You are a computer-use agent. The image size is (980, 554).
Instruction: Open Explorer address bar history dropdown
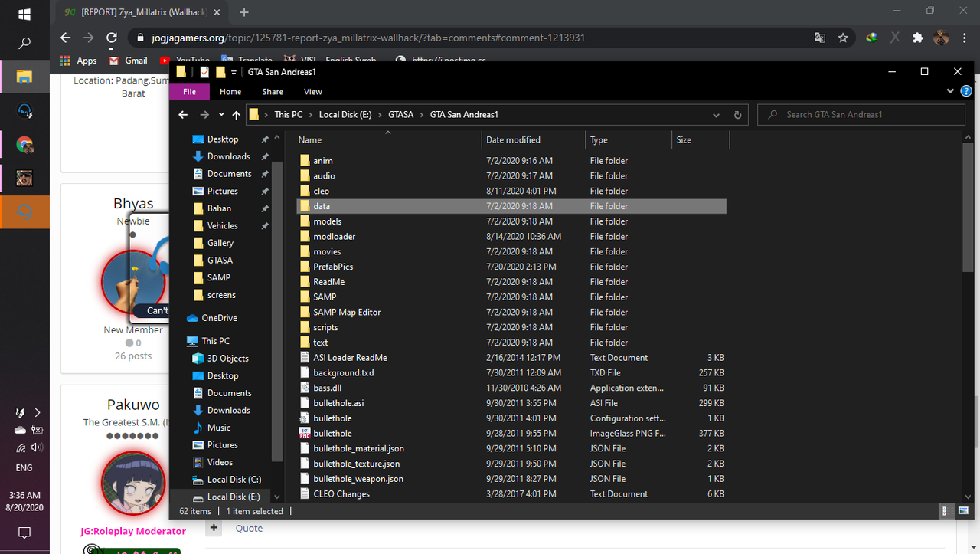click(717, 115)
